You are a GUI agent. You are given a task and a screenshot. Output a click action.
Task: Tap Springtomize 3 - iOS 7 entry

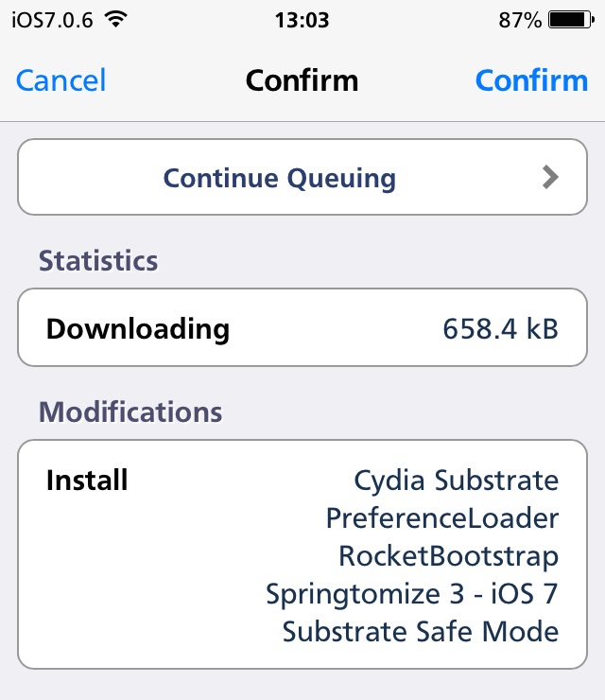412,594
